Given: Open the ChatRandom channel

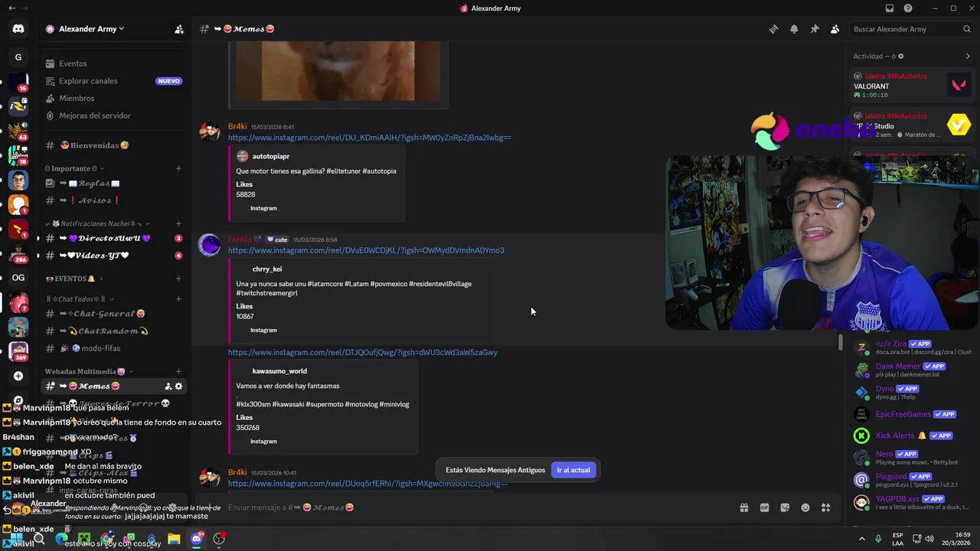Looking at the screenshot, I should (115, 331).
